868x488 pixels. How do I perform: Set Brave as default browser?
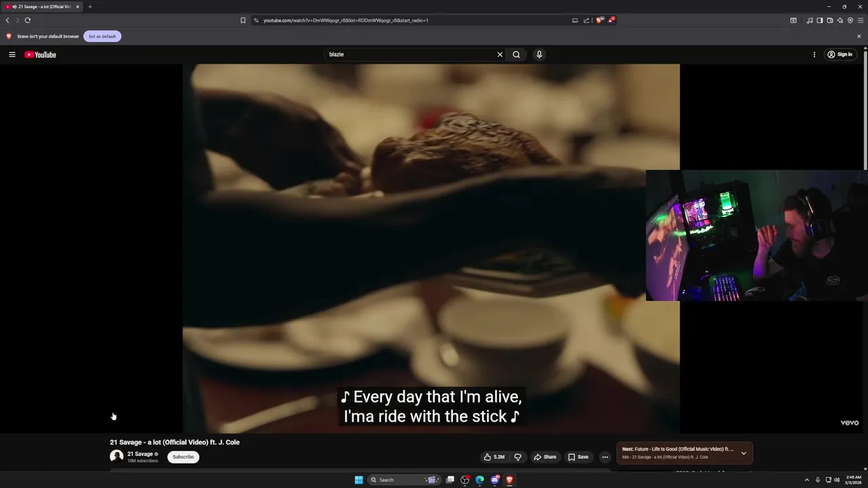pyautogui.click(x=102, y=36)
